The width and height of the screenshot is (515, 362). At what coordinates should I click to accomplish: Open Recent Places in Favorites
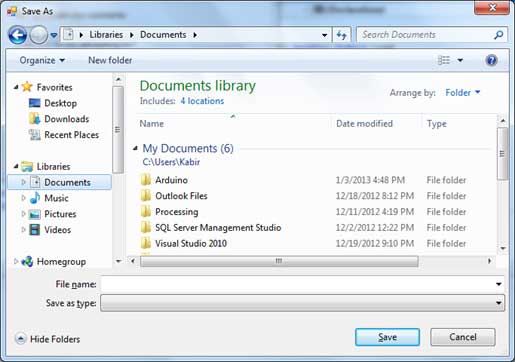tap(71, 135)
